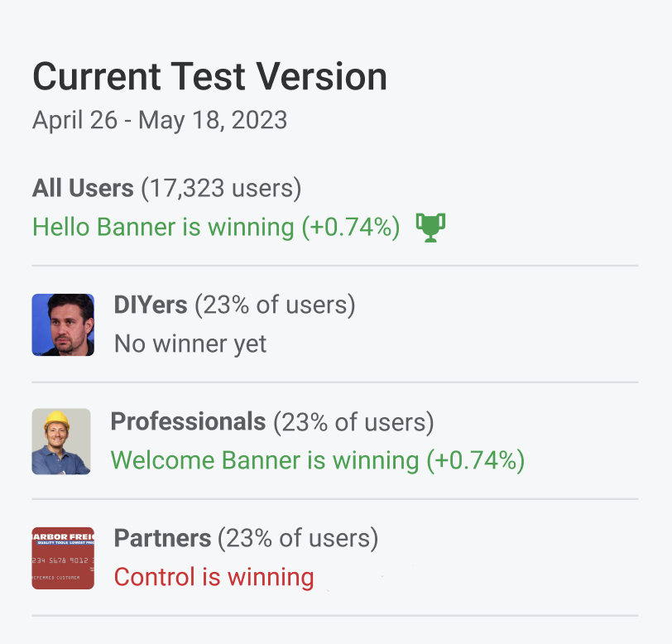This screenshot has width=672, height=644.
Task: Select the DIYers segment title
Action: 151,305
